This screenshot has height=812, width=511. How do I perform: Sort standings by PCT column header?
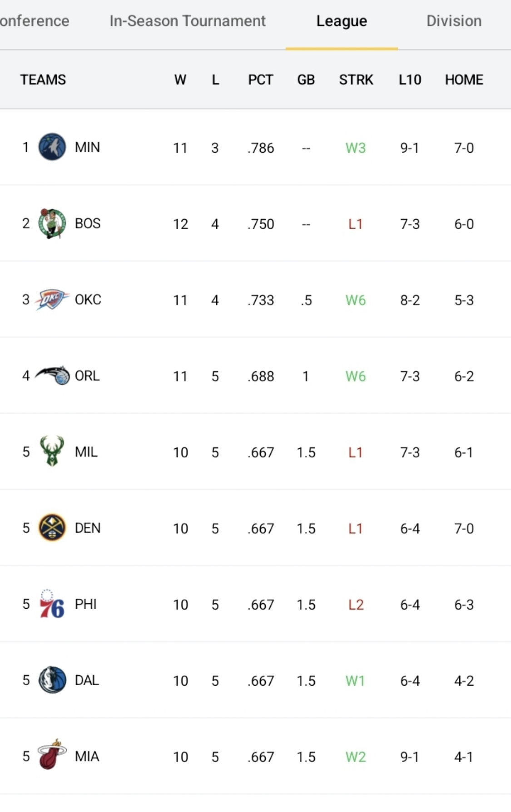(x=260, y=80)
